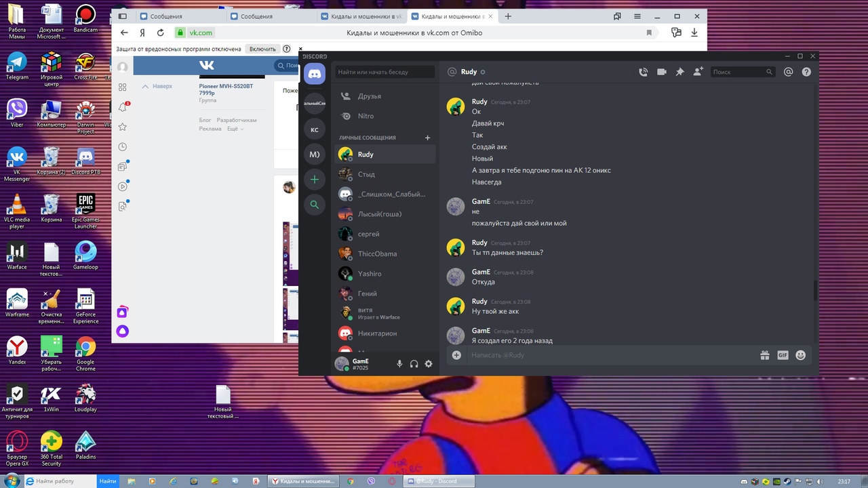Screen dimensions: 868x488
Task: Start a video call in Discord
Action: point(661,72)
